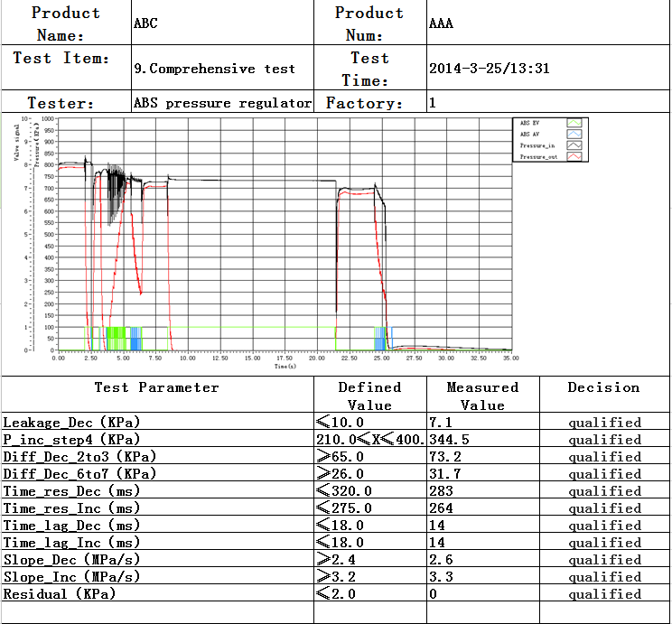The height and width of the screenshot is (624, 672).
Task: Click the Pressure_out red legend icon
Action: (x=574, y=157)
